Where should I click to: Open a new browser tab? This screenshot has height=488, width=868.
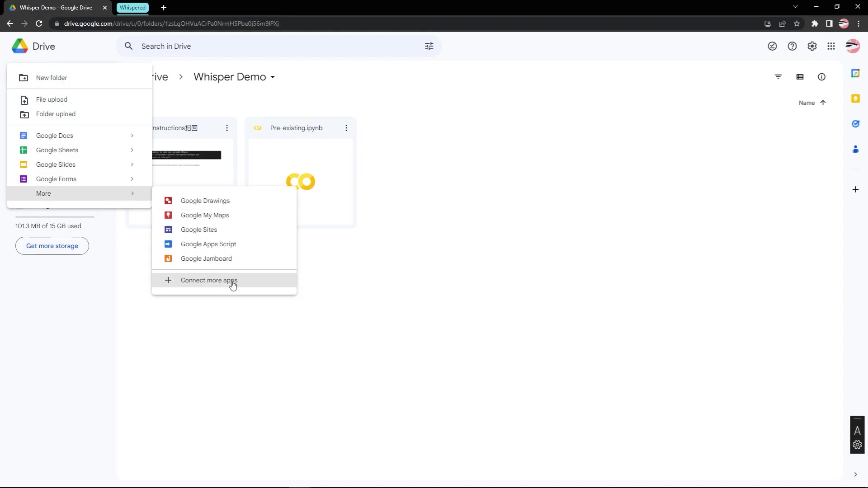[164, 8]
